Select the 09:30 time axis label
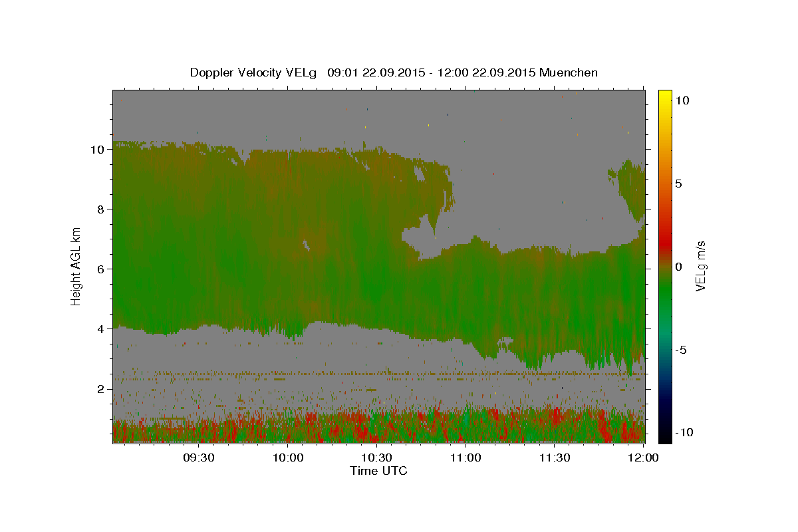 click(198, 458)
